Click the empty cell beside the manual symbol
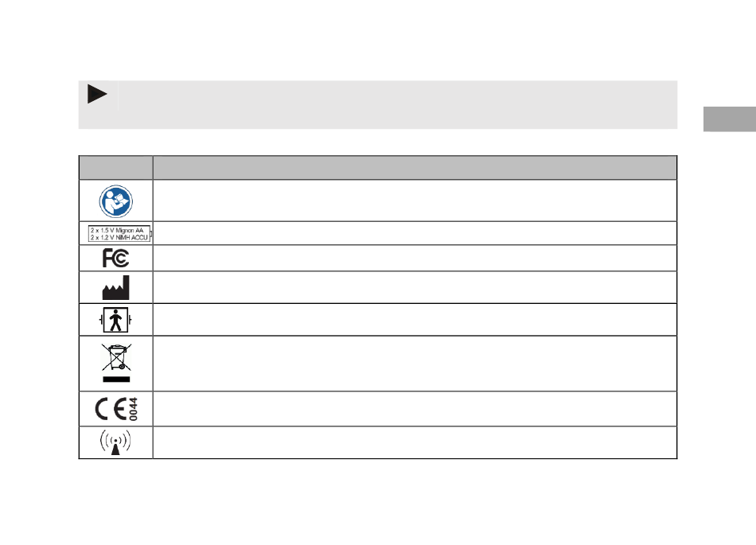Image resolution: width=756 pixels, height=545 pixels. point(414,200)
